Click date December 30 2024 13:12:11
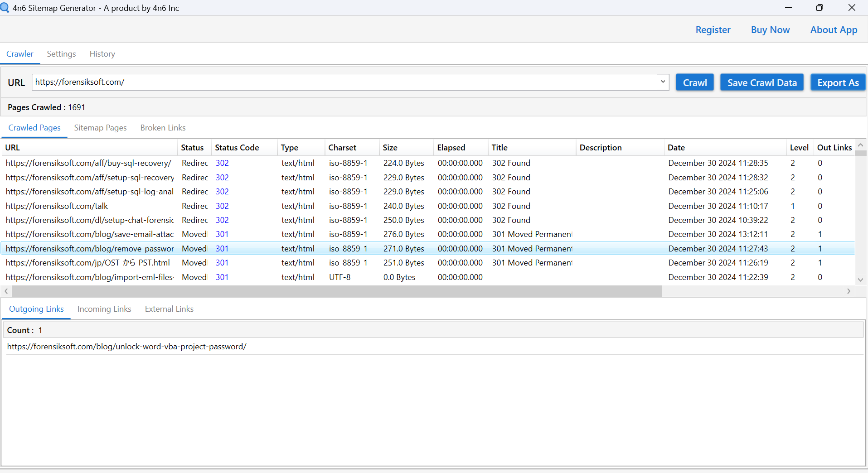The height and width of the screenshot is (473, 868). (x=718, y=234)
